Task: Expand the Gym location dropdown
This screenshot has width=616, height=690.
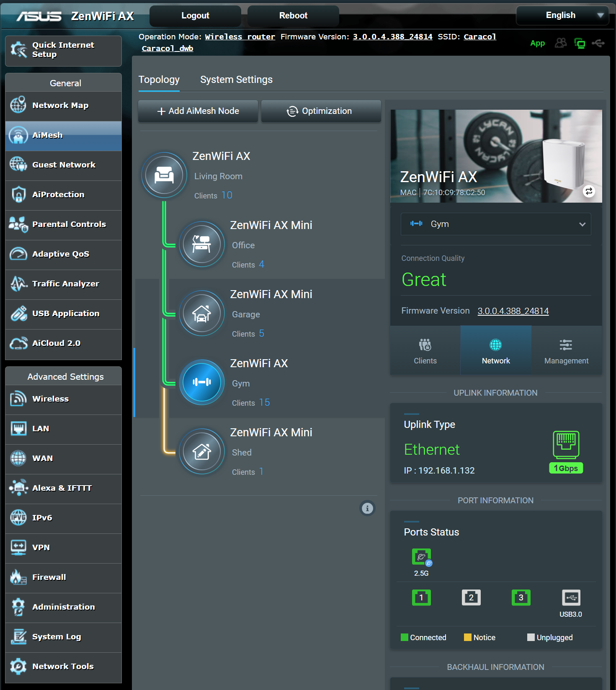Action: pyautogui.click(x=496, y=224)
